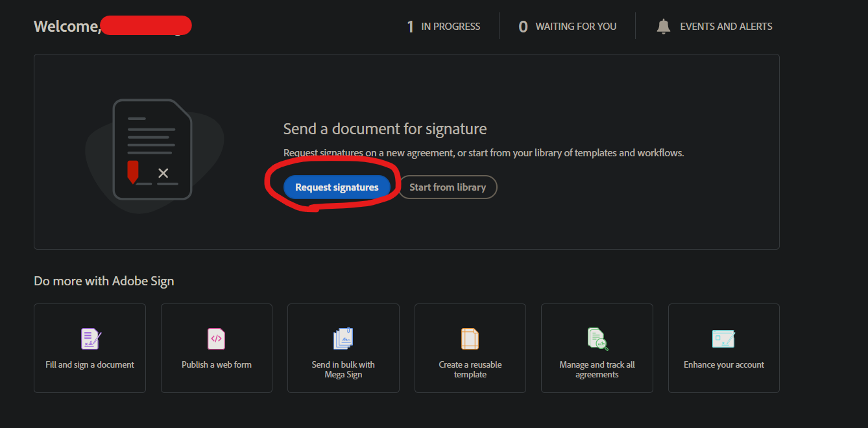Image resolution: width=868 pixels, height=428 pixels.
Task: Select the "Publish a web form" label
Action: [217, 364]
